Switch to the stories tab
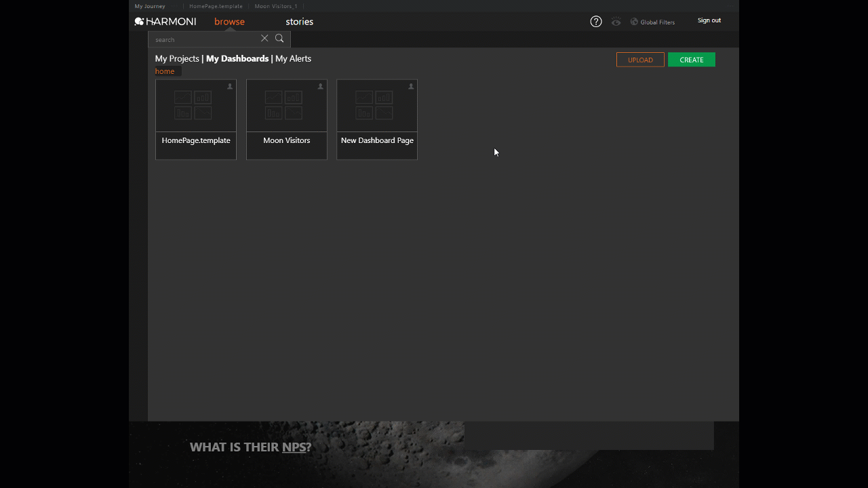This screenshot has height=488, width=868. pos(299,22)
